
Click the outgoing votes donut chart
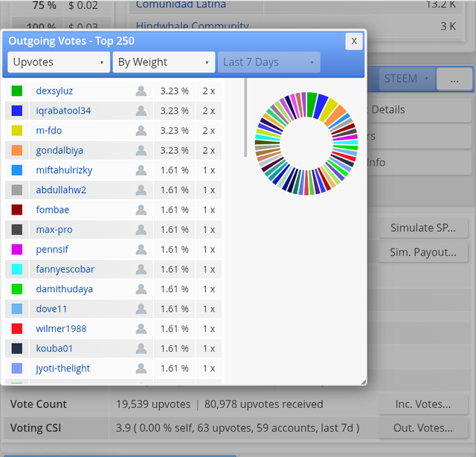tap(306, 143)
